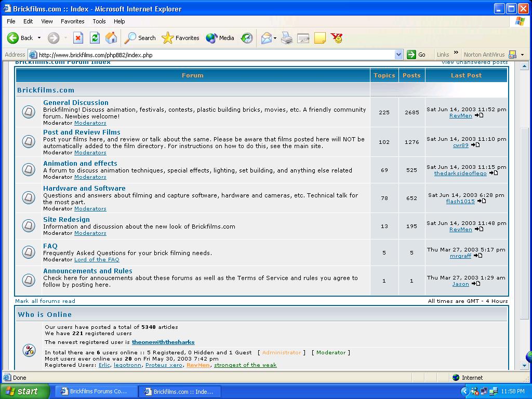Viewport: 532px width, 399px height.
Task: Refresh the page with the Refresh icon
Action: [x=95, y=38]
